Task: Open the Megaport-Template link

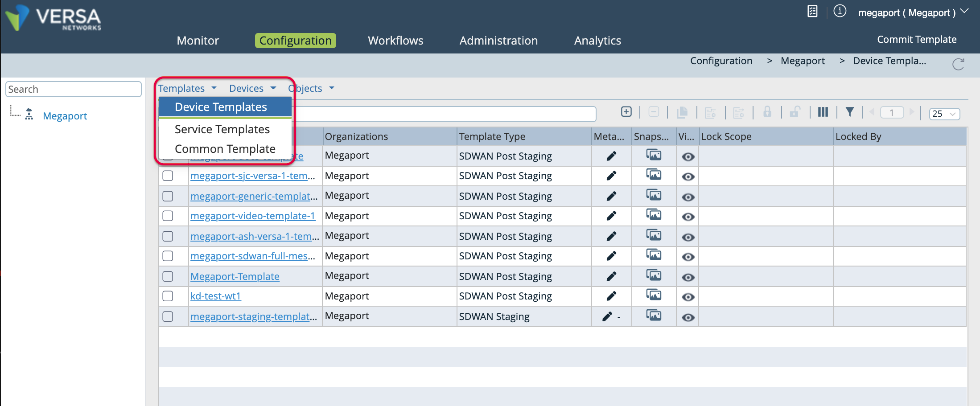Action: pos(235,276)
